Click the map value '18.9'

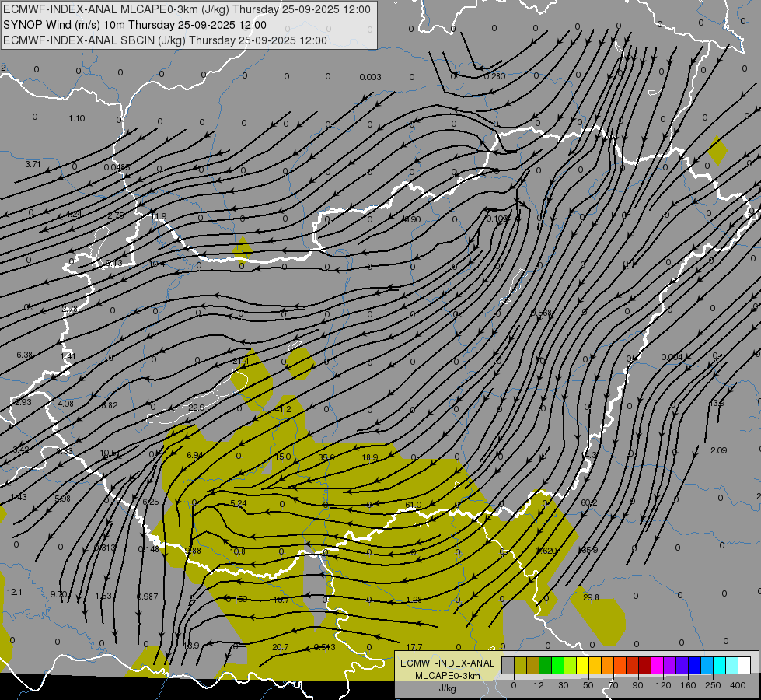click(370, 457)
